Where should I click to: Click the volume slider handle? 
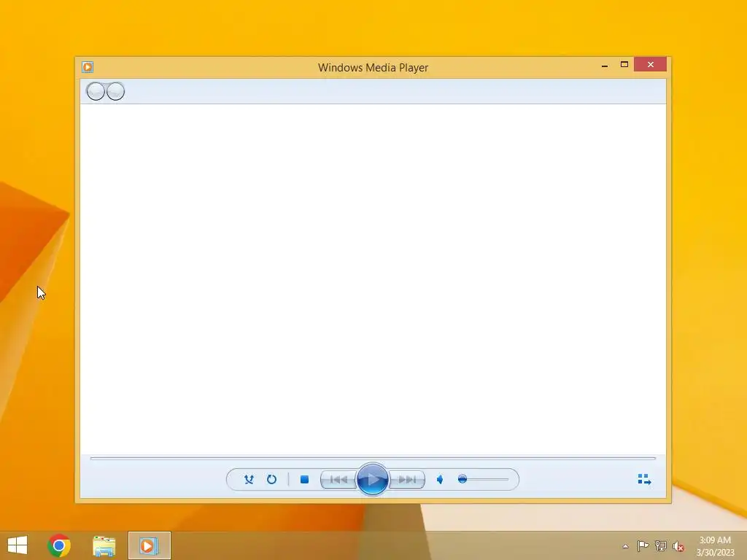coord(462,479)
